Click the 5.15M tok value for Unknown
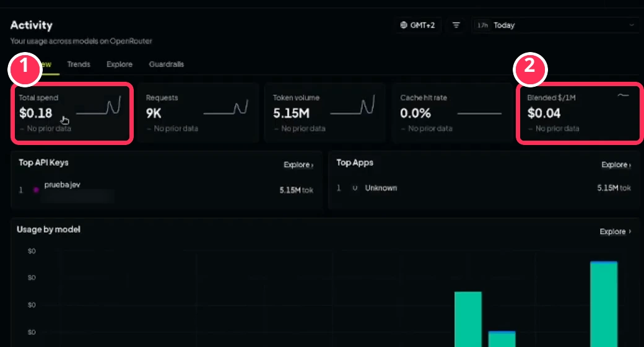The width and height of the screenshot is (644, 347). (614, 188)
